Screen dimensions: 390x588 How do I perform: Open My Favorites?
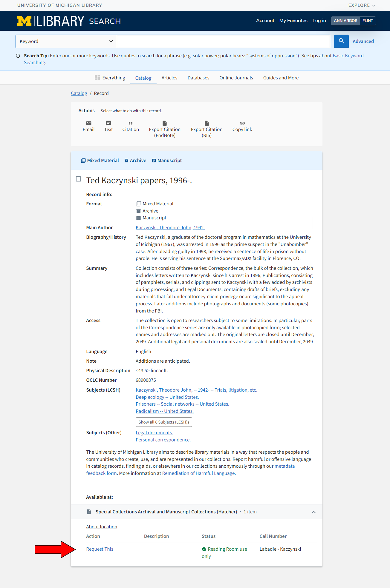[x=293, y=21]
